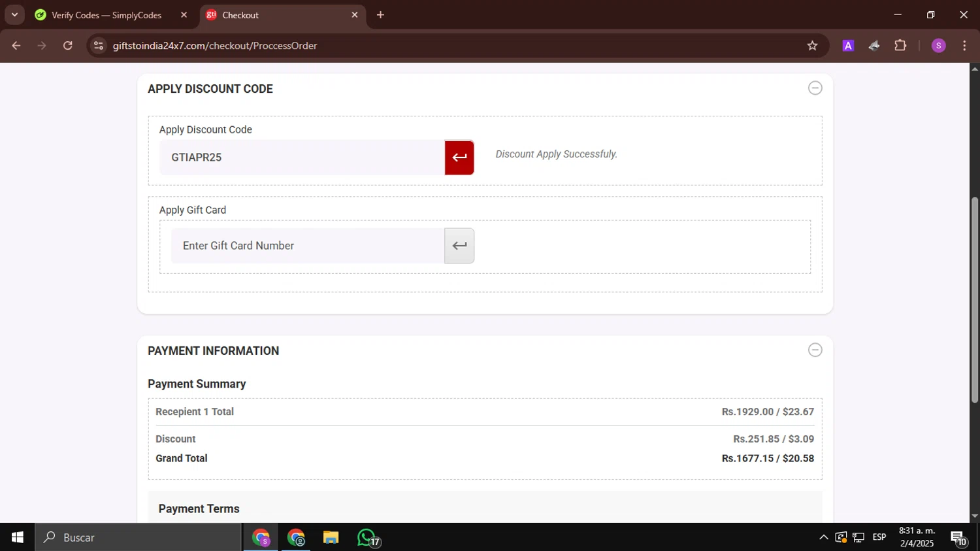Open File Explorer from the taskbar

(x=331, y=537)
